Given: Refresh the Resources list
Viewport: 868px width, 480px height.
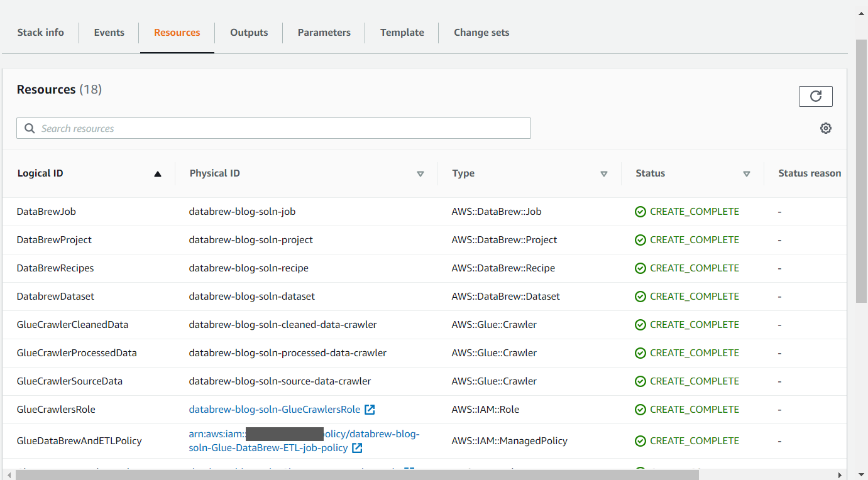Looking at the screenshot, I should point(815,96).
